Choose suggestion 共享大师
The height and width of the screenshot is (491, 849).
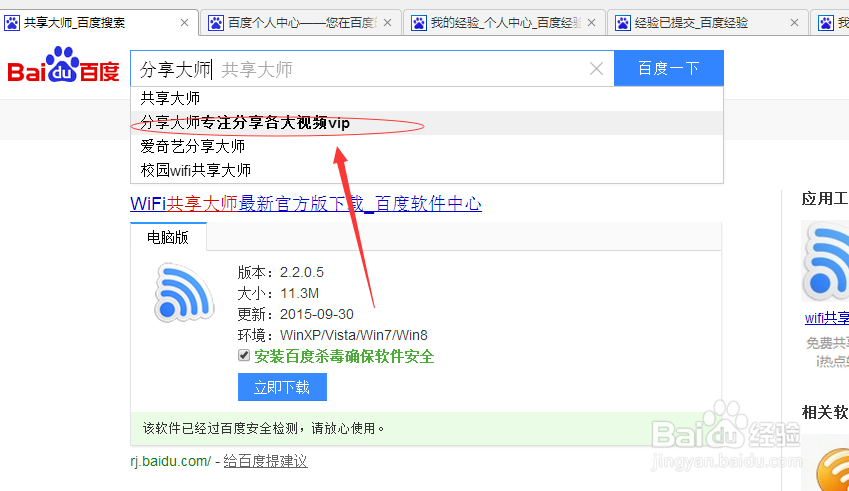point(427,99)
